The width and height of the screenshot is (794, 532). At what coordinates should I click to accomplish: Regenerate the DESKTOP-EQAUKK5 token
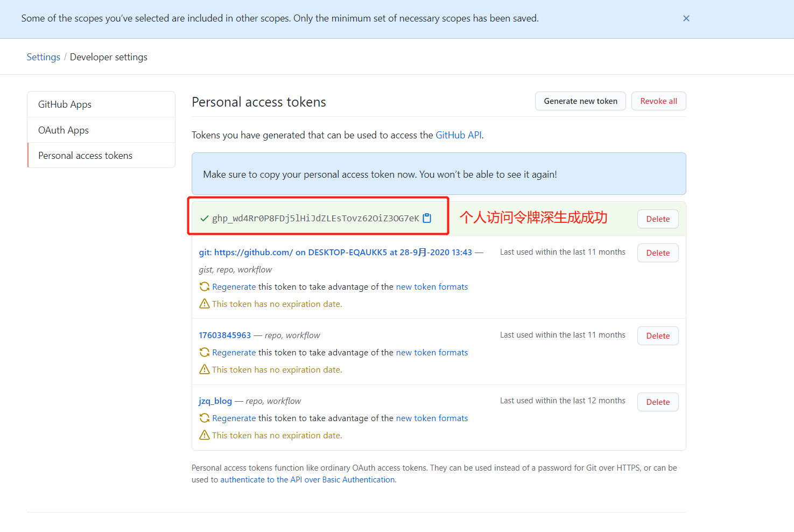(234, 286)
